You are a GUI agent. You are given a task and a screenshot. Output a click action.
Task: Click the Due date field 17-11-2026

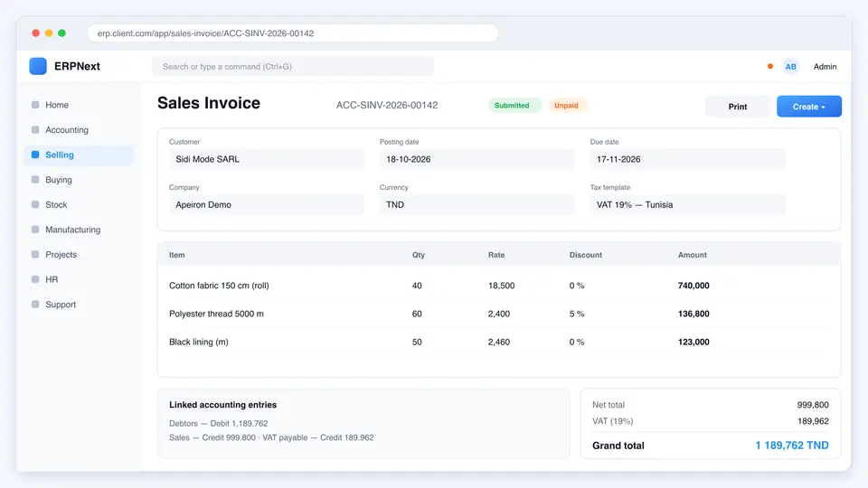(x=687, y=159)
